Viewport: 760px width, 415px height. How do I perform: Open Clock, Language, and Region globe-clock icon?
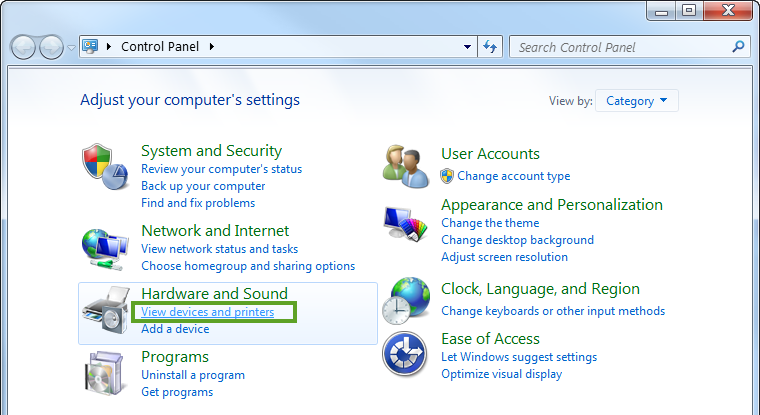(x=406, y=301)
